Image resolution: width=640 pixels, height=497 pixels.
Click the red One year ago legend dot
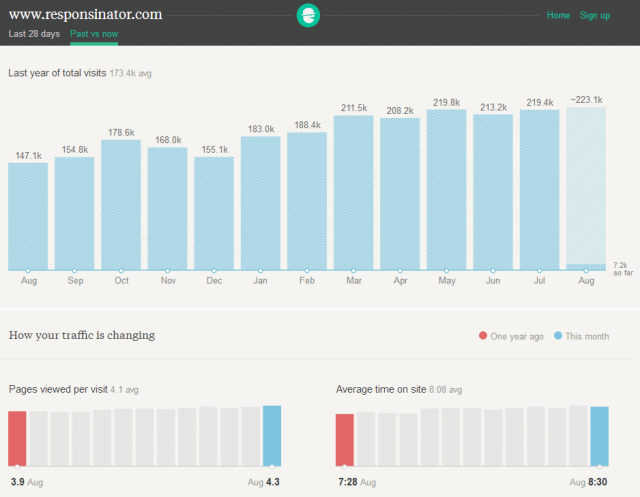(x=483, y=335)
